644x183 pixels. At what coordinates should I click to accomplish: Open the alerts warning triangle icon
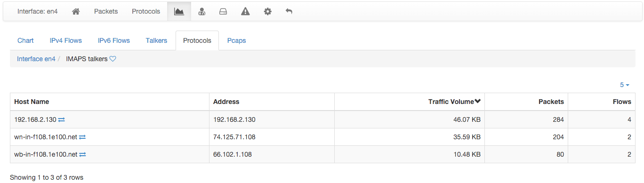245,11
